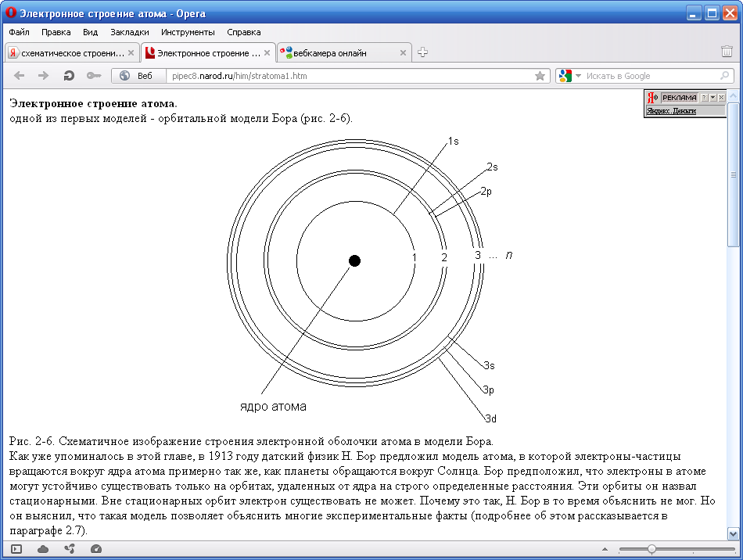Click the '1s' orbital label
This screenshot has height=560, width=743.
pyautogui.click(x=454, y=142)
